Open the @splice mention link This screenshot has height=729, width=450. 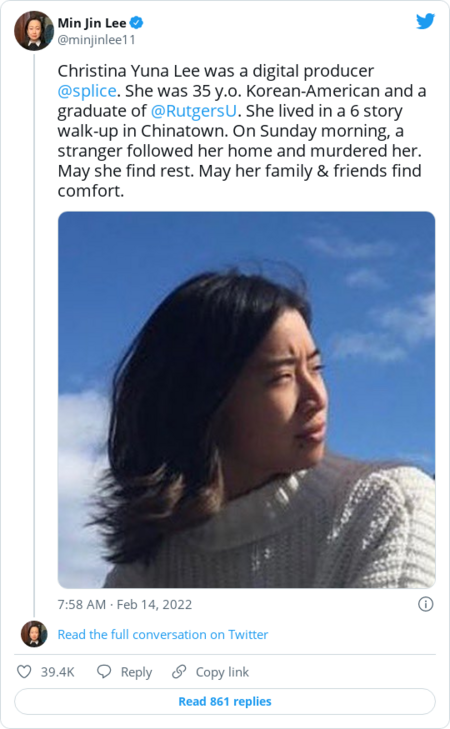(87, 91)
